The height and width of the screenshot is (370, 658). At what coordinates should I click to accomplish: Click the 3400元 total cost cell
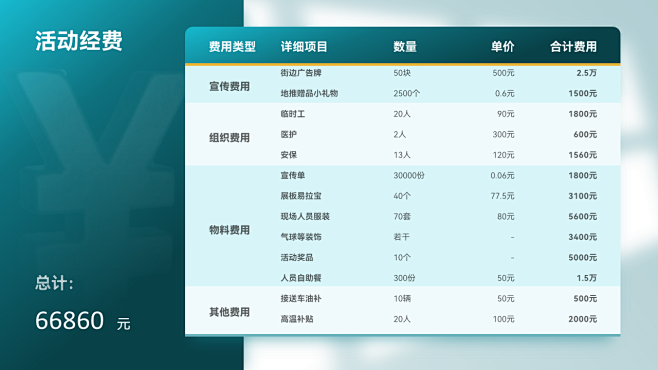click(583, 237)
